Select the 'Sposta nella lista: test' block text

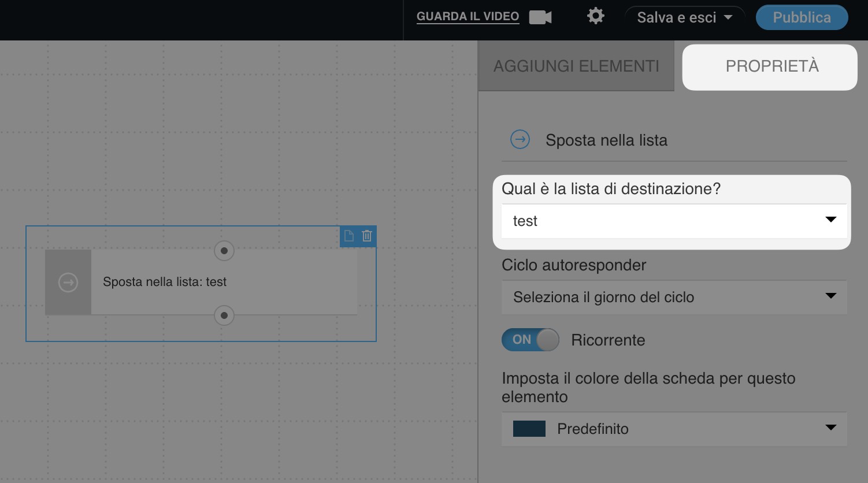(165, 282)
